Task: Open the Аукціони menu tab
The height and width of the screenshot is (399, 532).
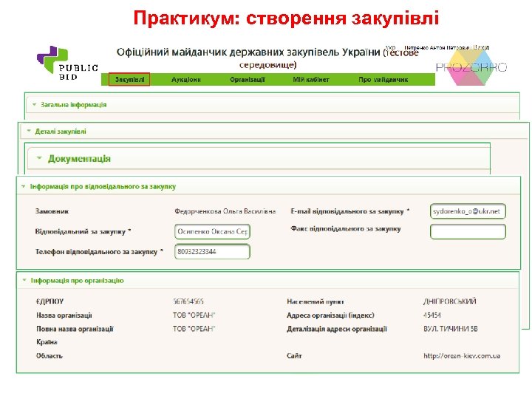Action: tap(186, 79)
